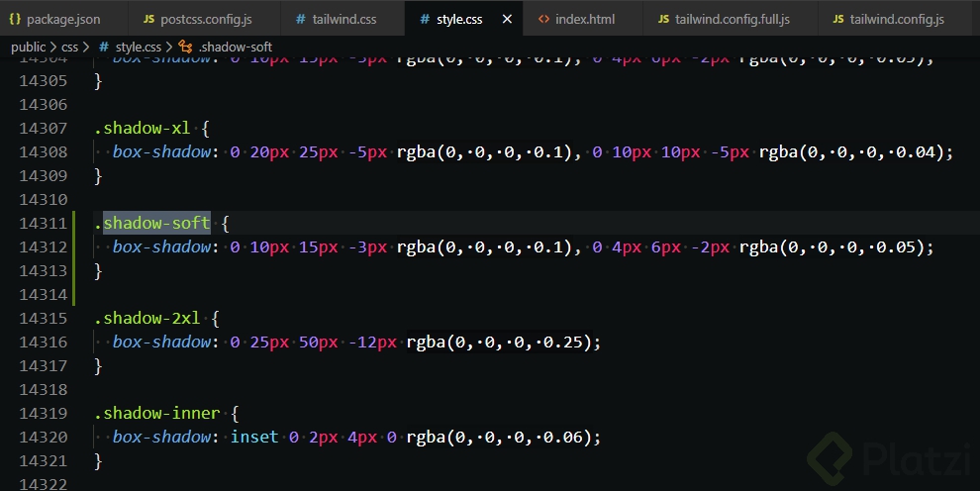Open the public folder breadcrumb
Screen dimensions: 980x491
[28, 47]
